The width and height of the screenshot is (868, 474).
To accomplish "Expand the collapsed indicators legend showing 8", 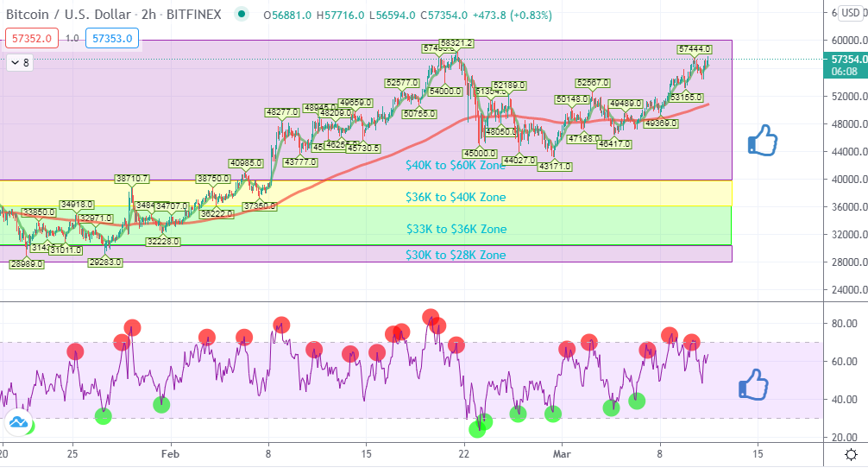I will [20, 62].
